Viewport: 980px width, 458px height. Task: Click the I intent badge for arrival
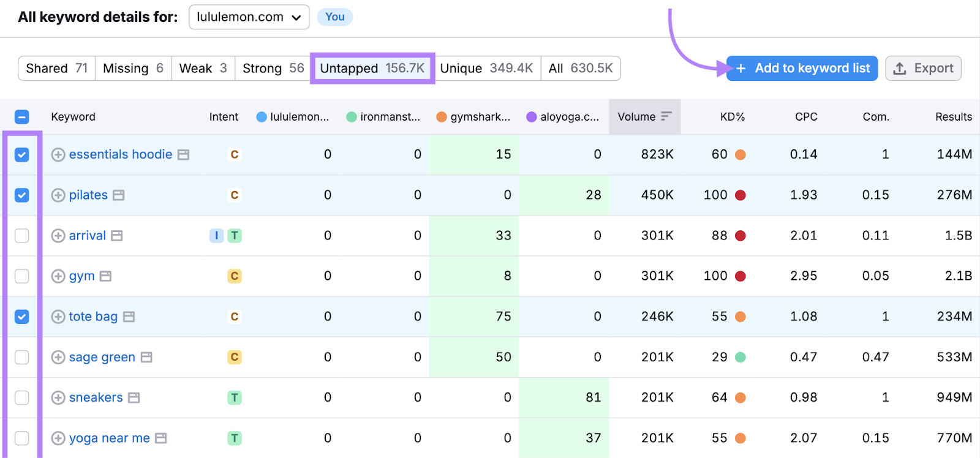(x=216, y=236)
